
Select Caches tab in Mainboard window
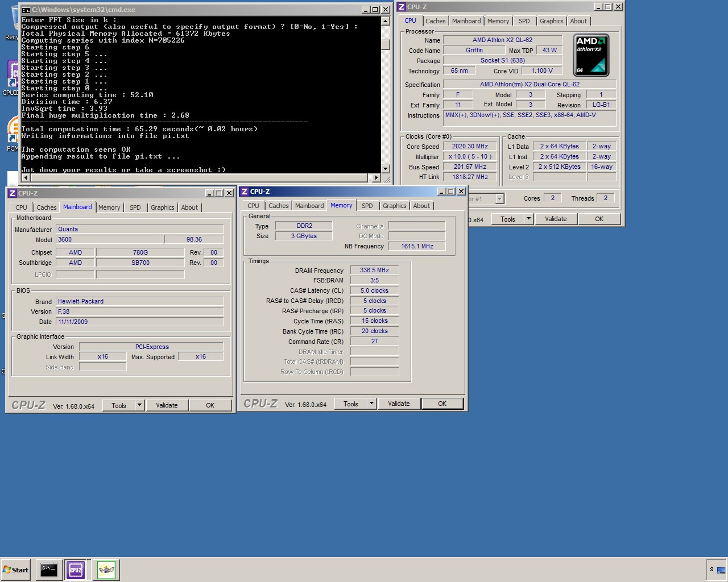tap(47, 207)
